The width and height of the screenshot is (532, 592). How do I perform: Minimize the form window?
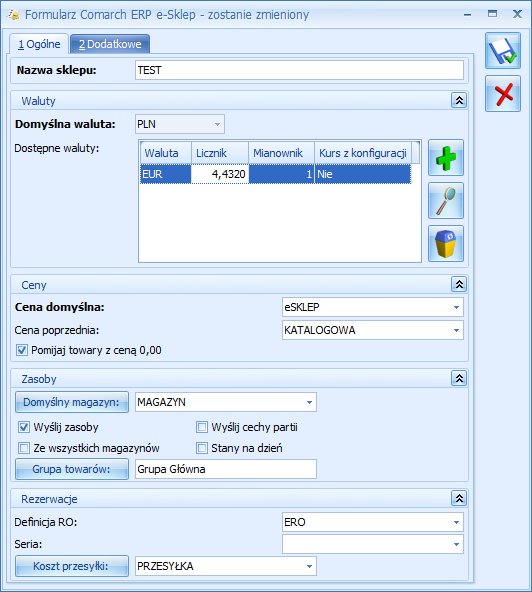(467, 15)
